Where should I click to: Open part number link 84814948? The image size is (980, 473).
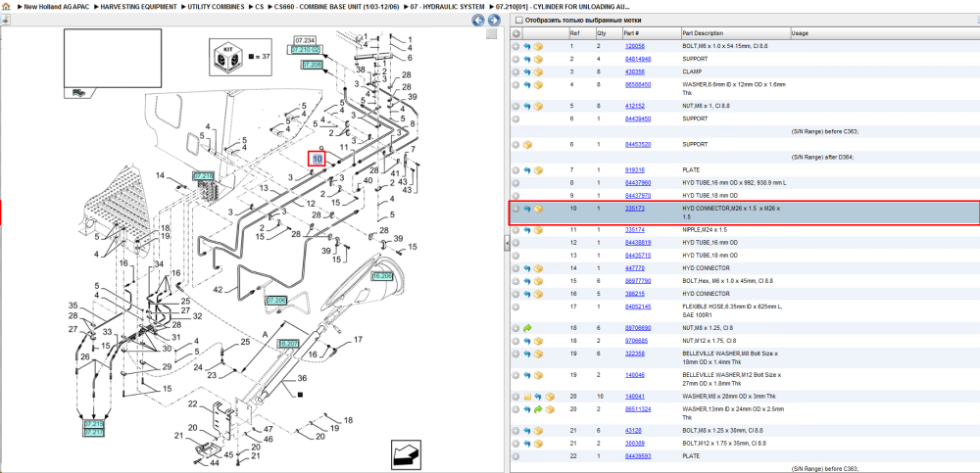[638, 60]
